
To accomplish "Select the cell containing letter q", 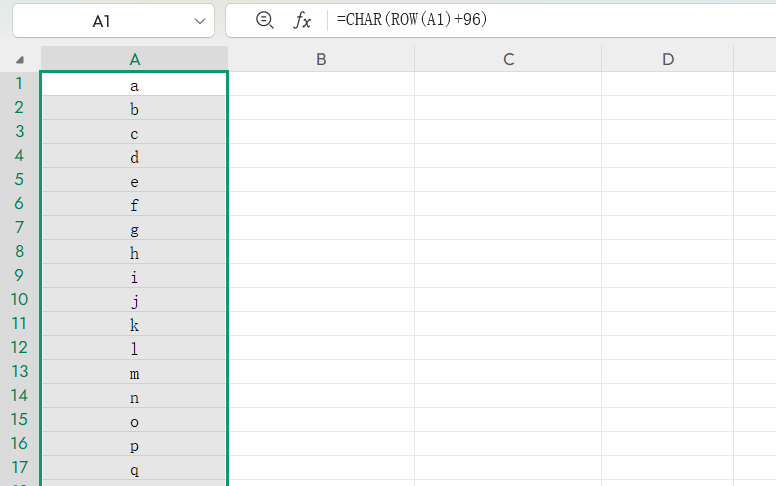I will click(134, 469).
